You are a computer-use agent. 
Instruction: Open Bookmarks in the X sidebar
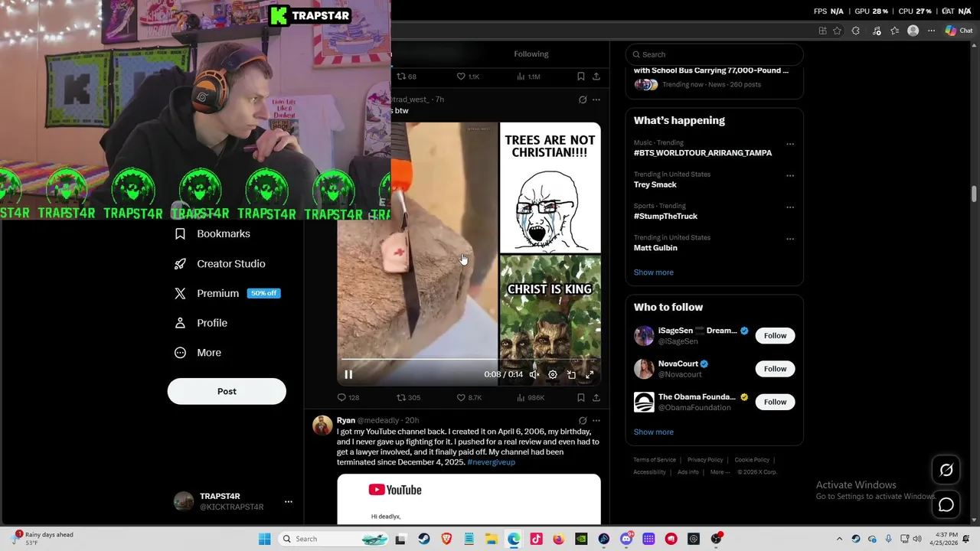point(212,233)
